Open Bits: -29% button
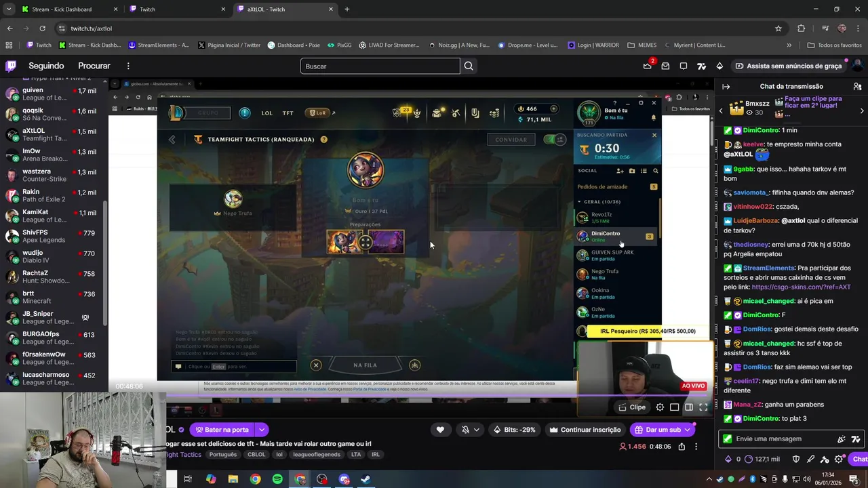 coord(514,430)
